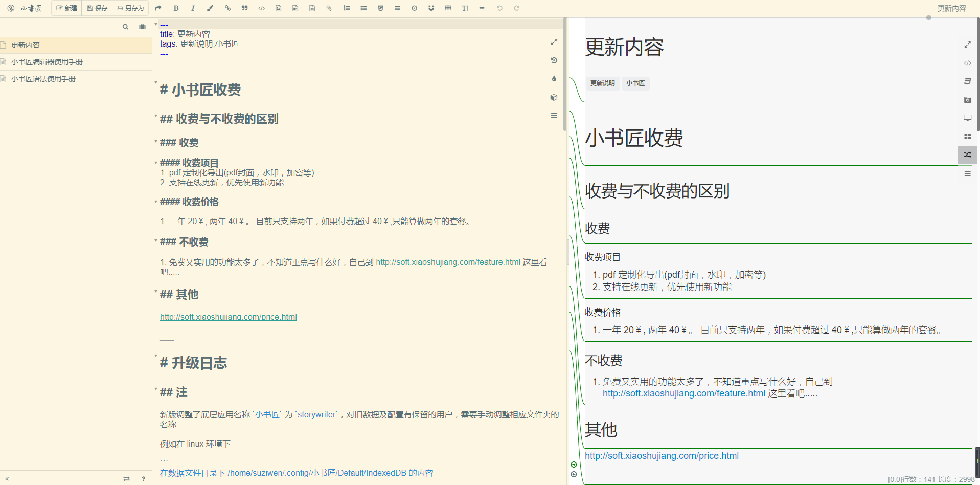Click the four-square grid layout icon in preview
The width and height of the screenshot is (980, 485).
[967, 137]
